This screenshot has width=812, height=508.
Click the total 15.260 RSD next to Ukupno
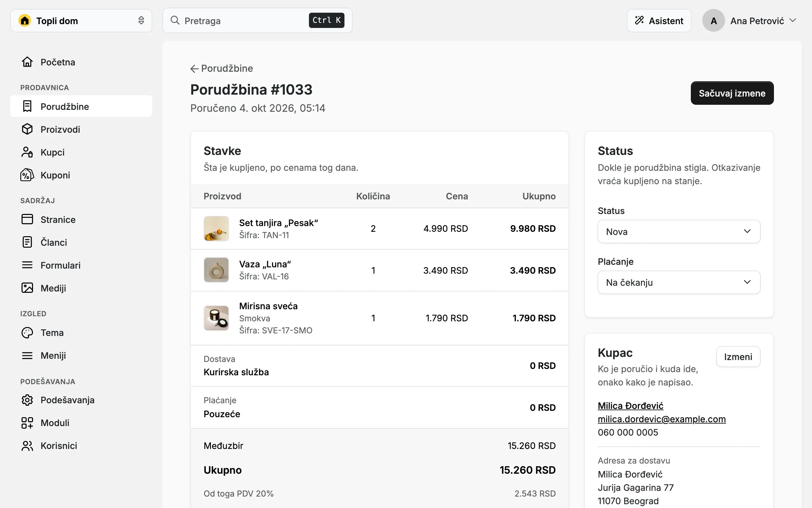(527, 470)
